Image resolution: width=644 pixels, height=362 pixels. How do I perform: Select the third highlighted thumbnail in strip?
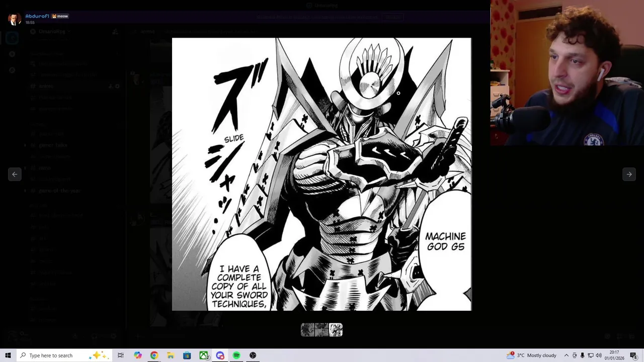pos(336,330)
